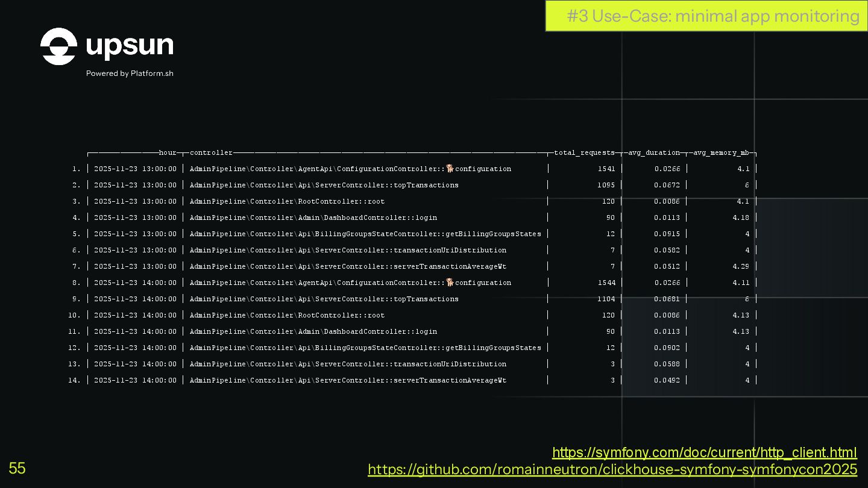This screenshot has height=488, width=868.
Task: Click row 3 avg duration 0.0086
Action: pos(667,201)
